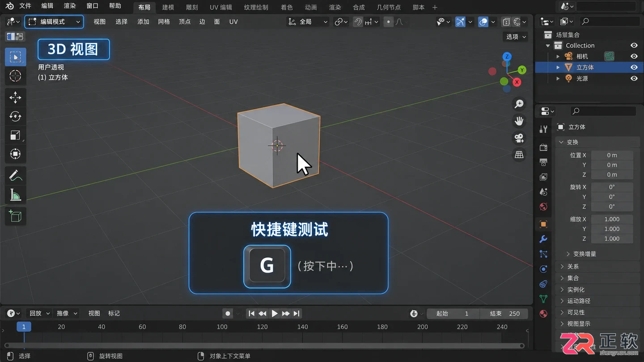Open the 文件 menu
The image size is (644, 362).
coord(25,6)
